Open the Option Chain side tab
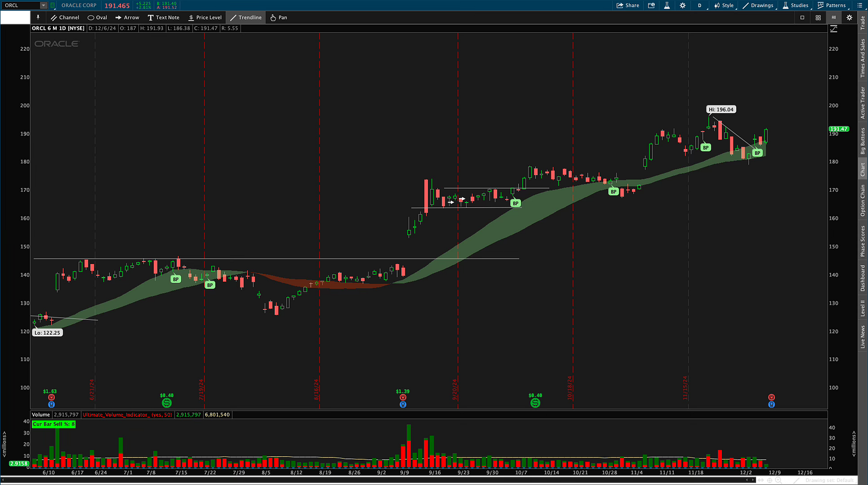This screenshot has width=868, height=485. pyautogui.click(x=862, y=200)
